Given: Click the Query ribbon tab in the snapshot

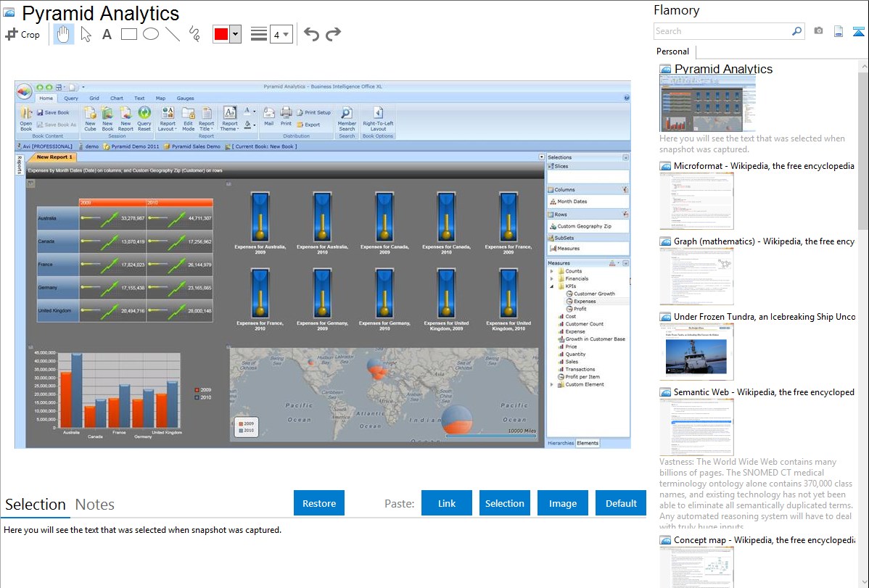Looking at the screenshot, I should point(71,98).
